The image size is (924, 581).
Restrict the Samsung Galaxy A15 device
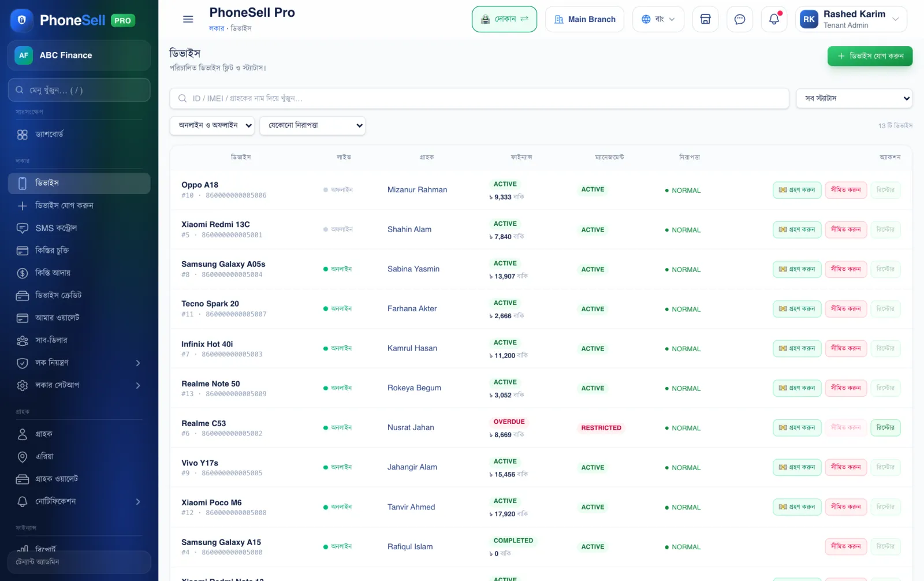click(x=845, y=547)
